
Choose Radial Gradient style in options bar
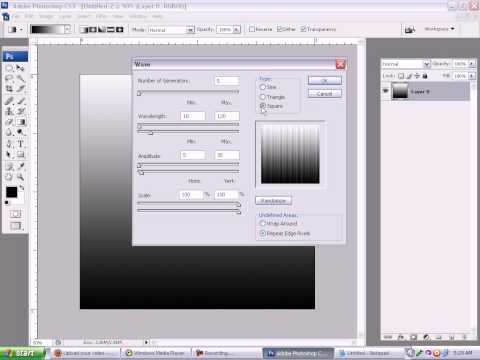[93, 30]
